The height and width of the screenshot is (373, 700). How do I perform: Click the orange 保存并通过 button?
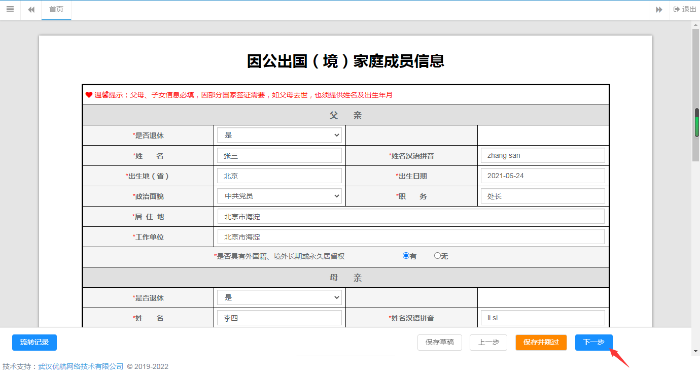click(x=541, y=342)
